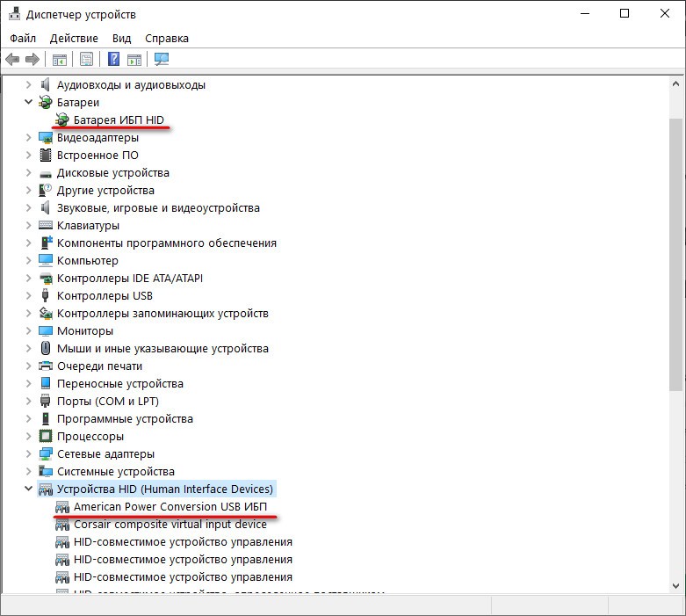Click the speaker icon of Аудиовходы и аудиовыходы
The image size is (686, 616).
pyautogui.click(x=45, y=84)
